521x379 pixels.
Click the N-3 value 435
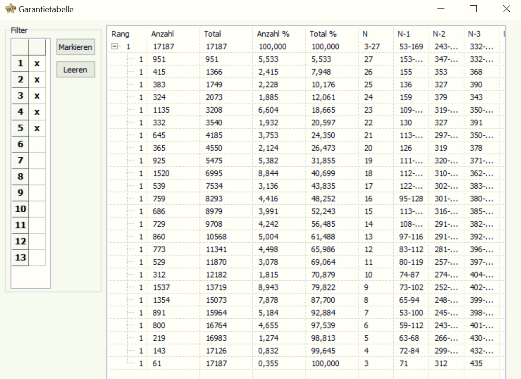pyautogui.click(x=476, y=363)
